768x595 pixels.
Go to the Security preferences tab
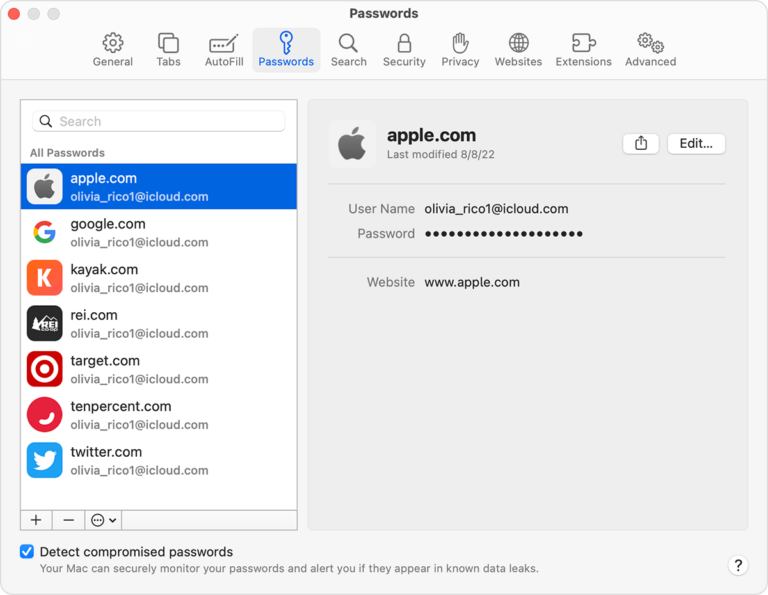(x=404, y=50)
